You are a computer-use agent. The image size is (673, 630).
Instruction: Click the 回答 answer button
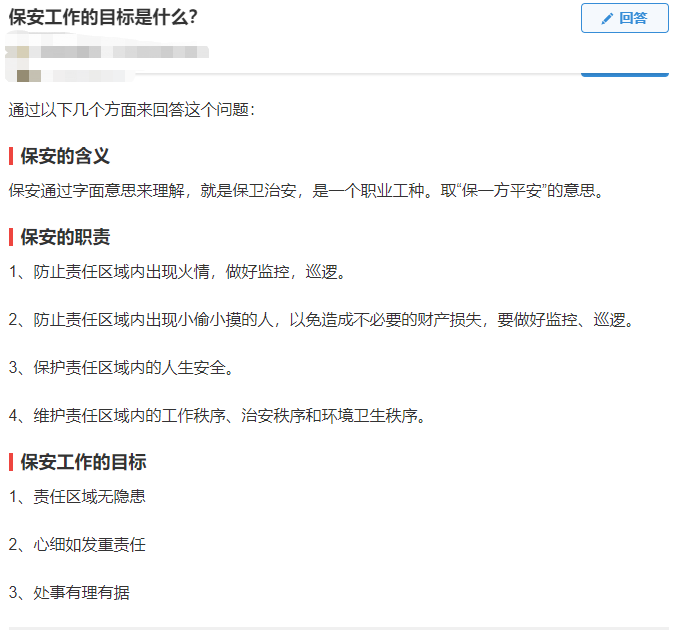pos(624,18)
